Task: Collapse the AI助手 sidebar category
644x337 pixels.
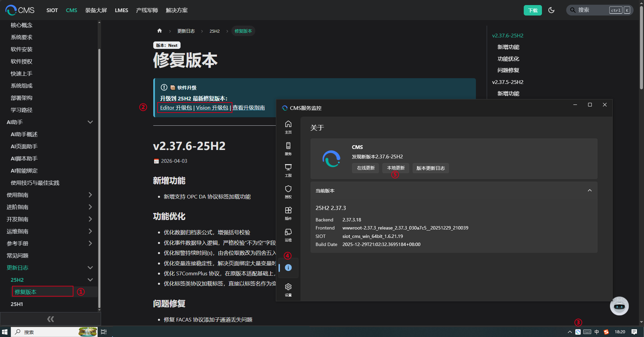Action: (x=90, y=122)
